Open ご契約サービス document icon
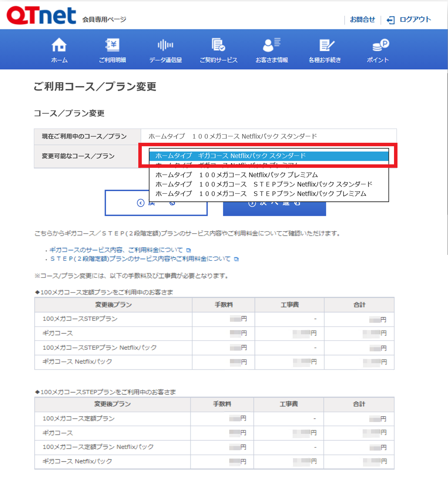448x484 pixels. pyautogui.click(x=218, y=45)
